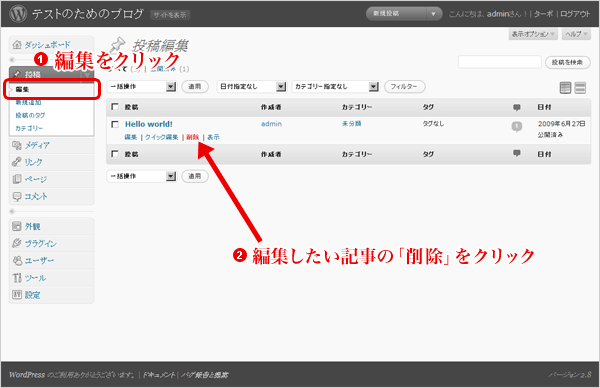
Task: Click フィルター button
Action: coord(404,86)
